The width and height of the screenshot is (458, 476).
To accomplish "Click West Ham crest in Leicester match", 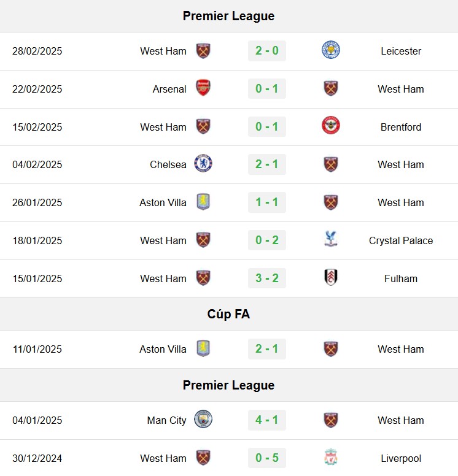I will coord(203,51).
